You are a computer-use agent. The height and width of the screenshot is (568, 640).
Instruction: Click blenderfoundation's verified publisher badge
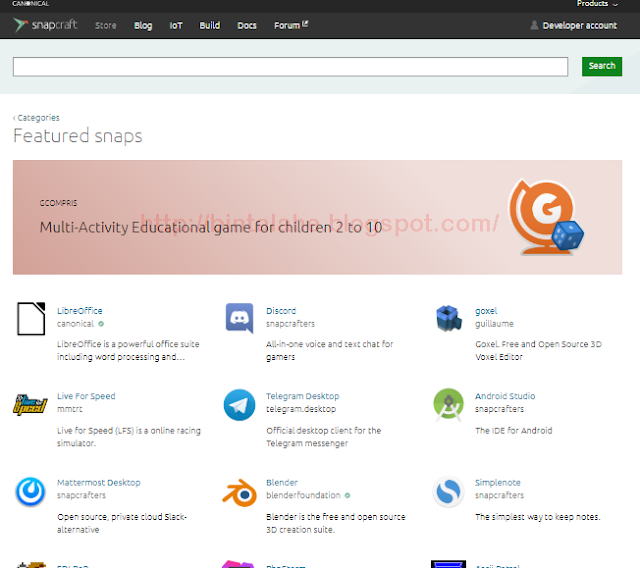(x=347, y=495)
